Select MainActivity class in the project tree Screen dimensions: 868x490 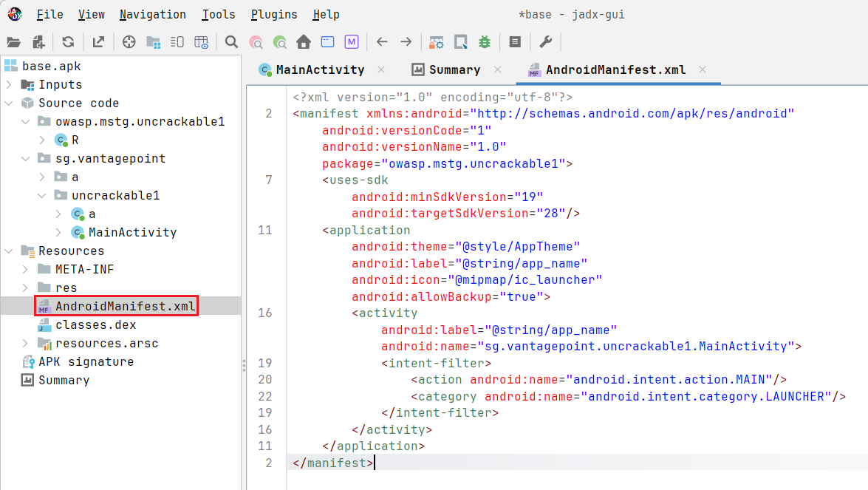pos(132,233)
